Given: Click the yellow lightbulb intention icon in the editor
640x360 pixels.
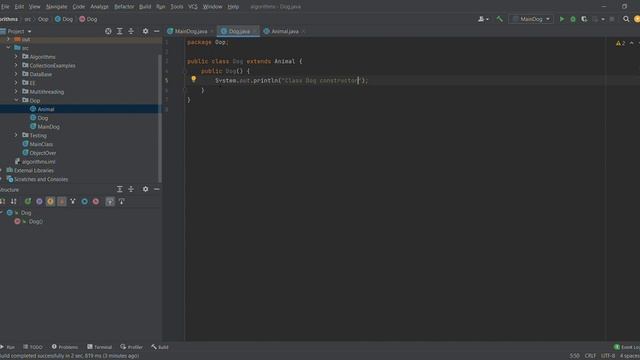Looking at the screenshot, I should pyautogui.click(x=193, y=79).
